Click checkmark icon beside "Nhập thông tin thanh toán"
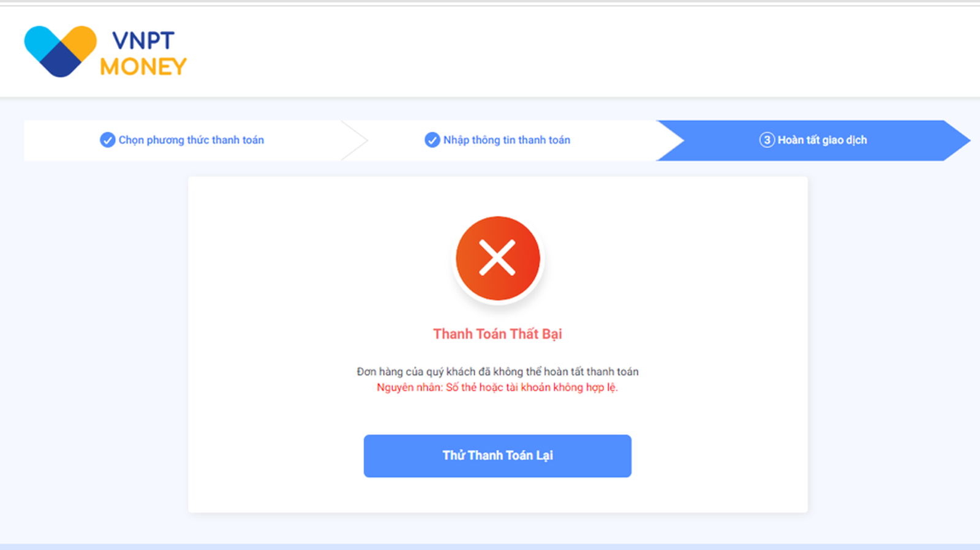980x550 pixels. [x=432, y=140]
